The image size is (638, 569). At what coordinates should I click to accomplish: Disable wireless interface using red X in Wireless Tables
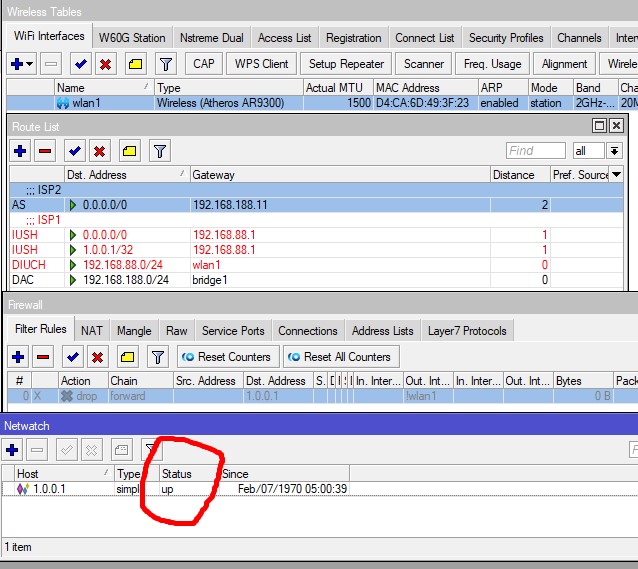(x=106, y=64)
